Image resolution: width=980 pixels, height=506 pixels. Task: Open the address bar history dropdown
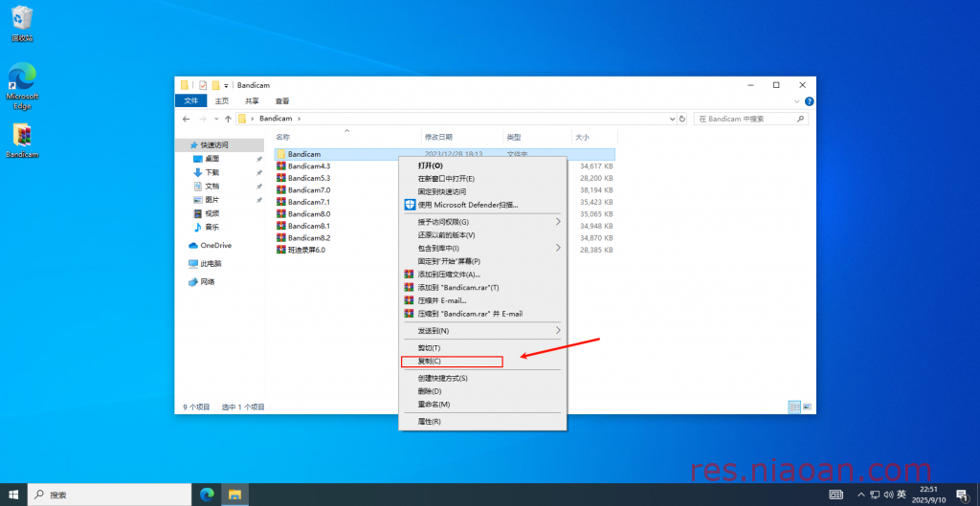coord(673,119)
